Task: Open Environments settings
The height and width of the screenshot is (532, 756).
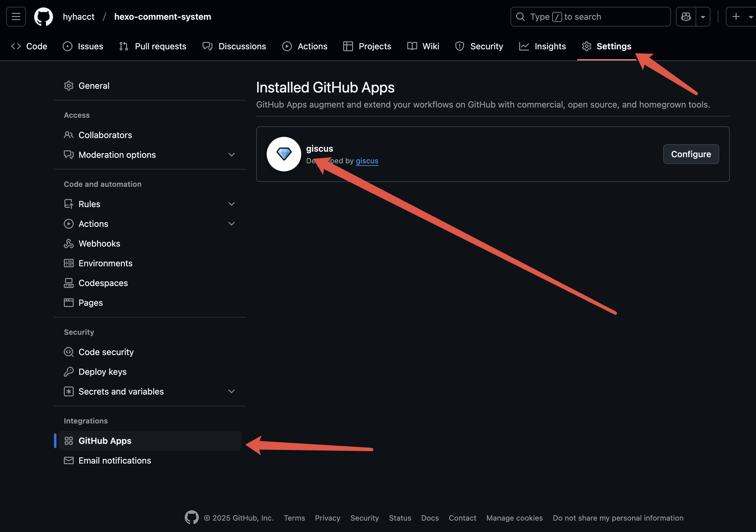Action: tap(150, 263)
